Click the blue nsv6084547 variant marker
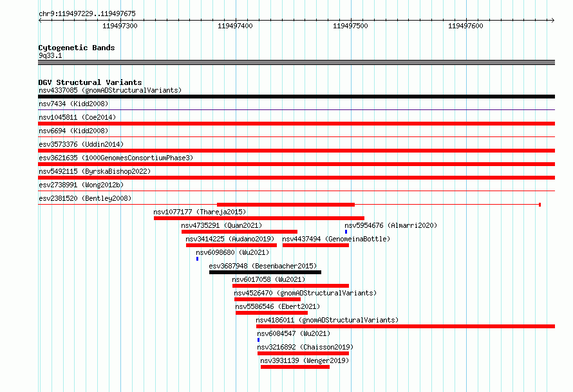Image resolution: width=573 pixels, height=392 pixels. (x=258, y=340)
